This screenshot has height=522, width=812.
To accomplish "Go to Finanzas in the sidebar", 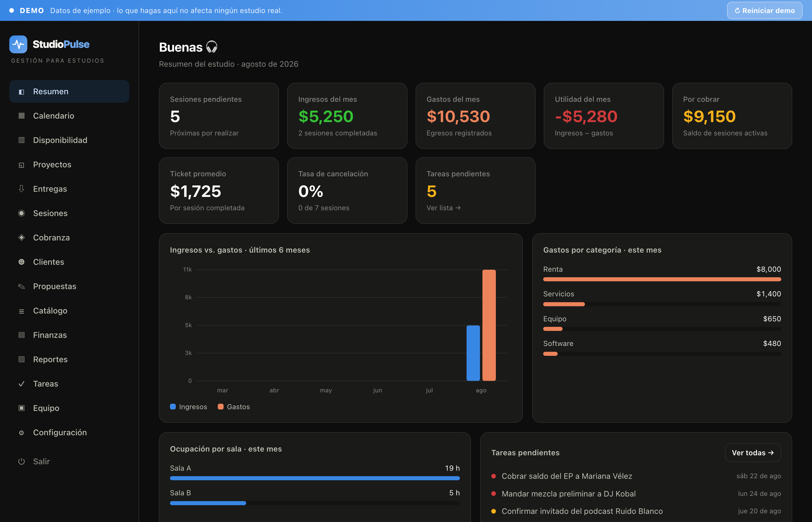I will (x=69, y=335).
